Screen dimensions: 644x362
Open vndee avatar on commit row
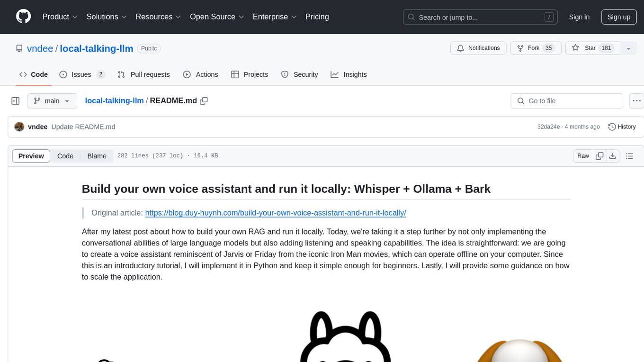(x=19, y=127)
